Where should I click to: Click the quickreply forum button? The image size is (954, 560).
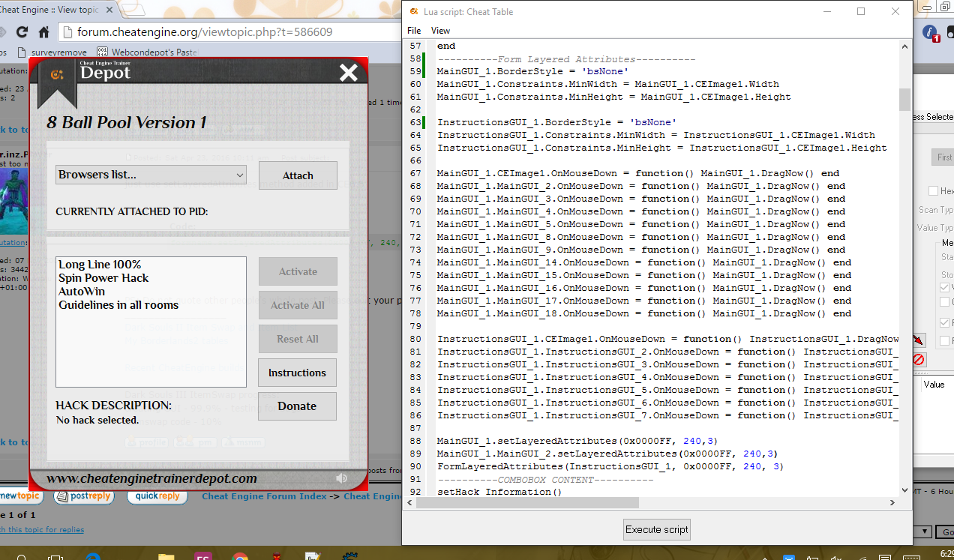coord(157,496)
